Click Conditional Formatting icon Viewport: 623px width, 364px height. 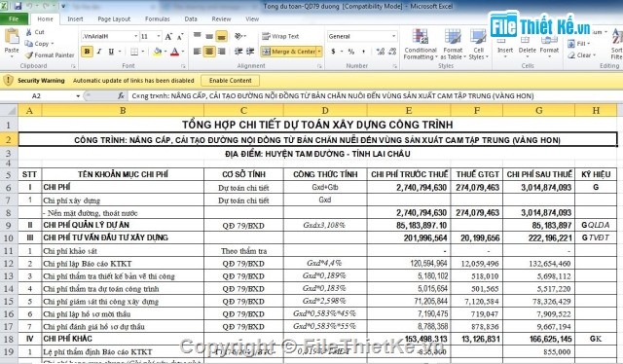[x=420, y=36]
